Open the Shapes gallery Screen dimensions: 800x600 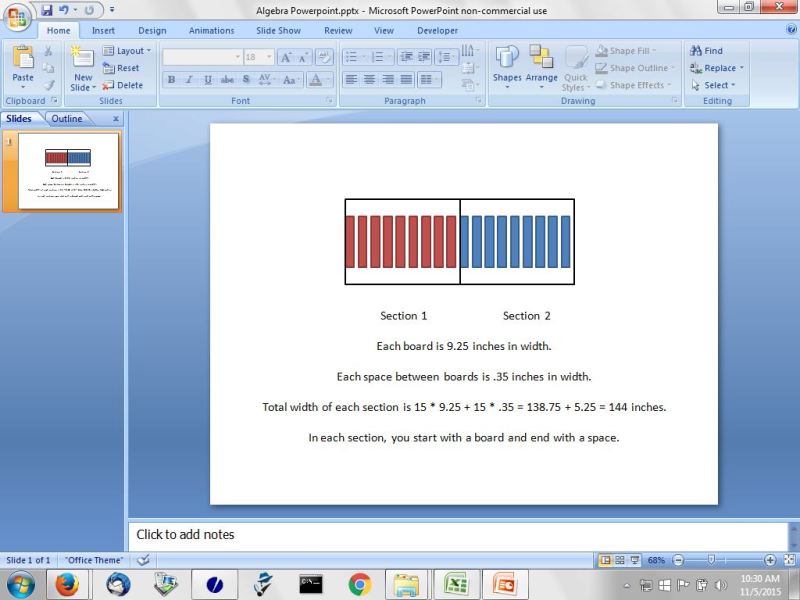coord(507,67)
